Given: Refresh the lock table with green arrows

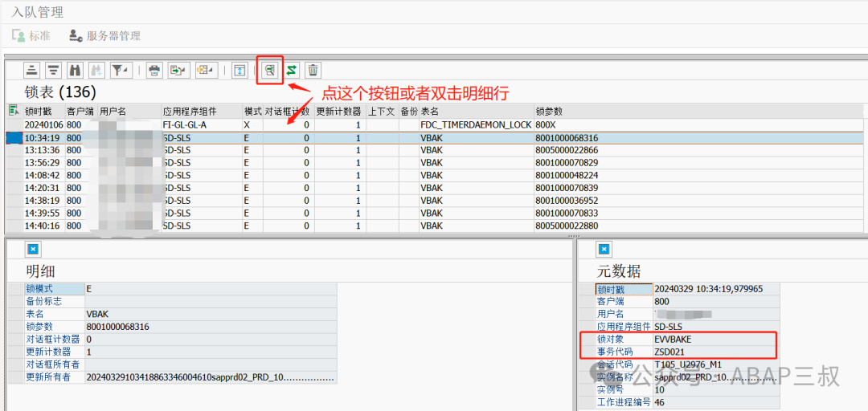Looking at the screenshot, I should click(x=292, y=71).
